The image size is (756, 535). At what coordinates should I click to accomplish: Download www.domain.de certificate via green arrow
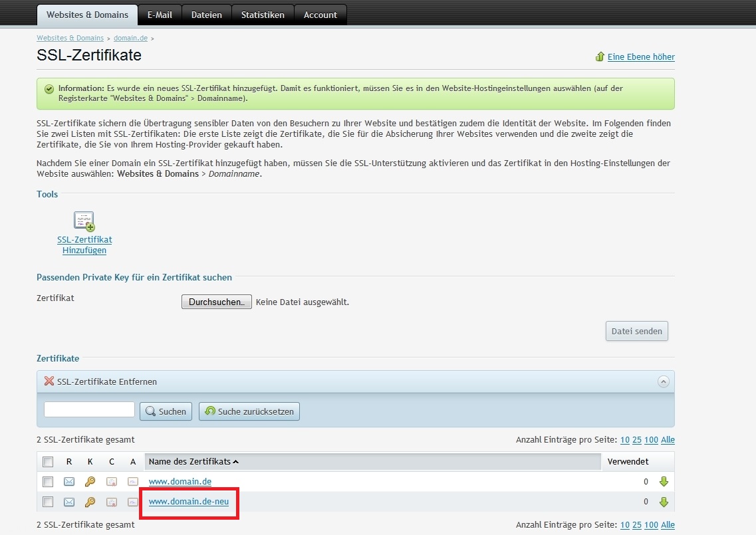(x=663, y=482)
